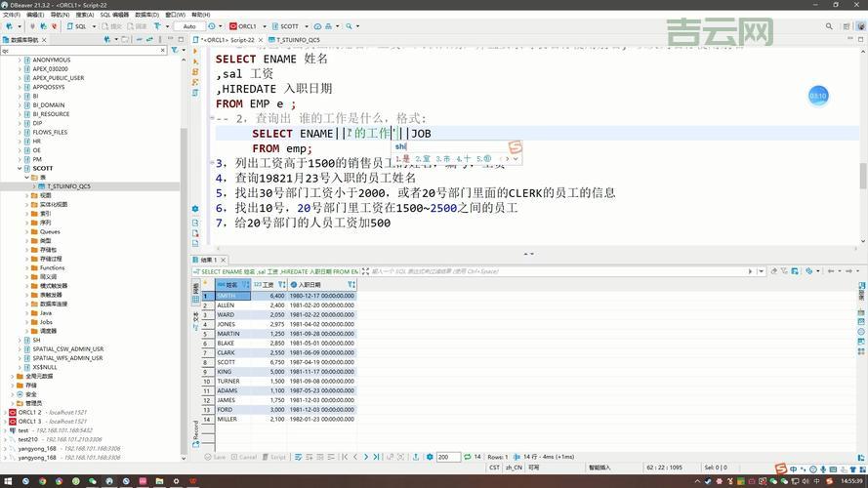Close the 结果 1 result tab
The width and height of the screenshot is (868, 488).
click(223, 260)
